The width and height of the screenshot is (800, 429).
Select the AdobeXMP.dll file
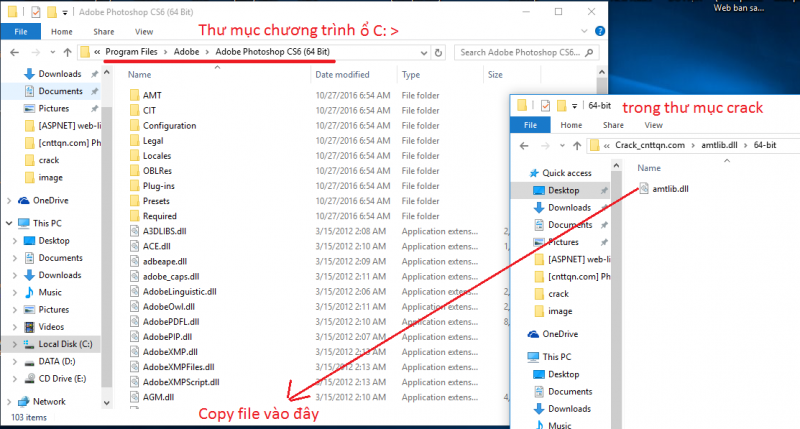pos(170,352)
